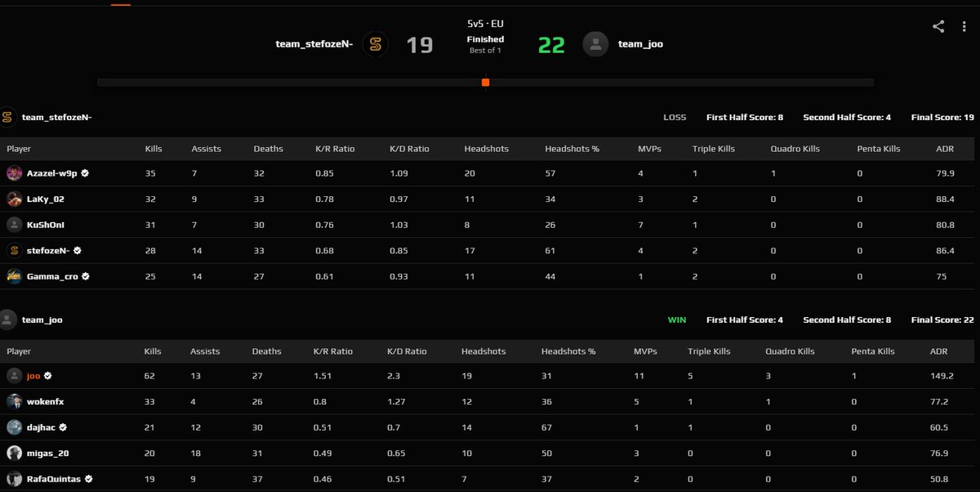Open the share icon at top right
The image size is (980, 492).
tap(938, 26)
